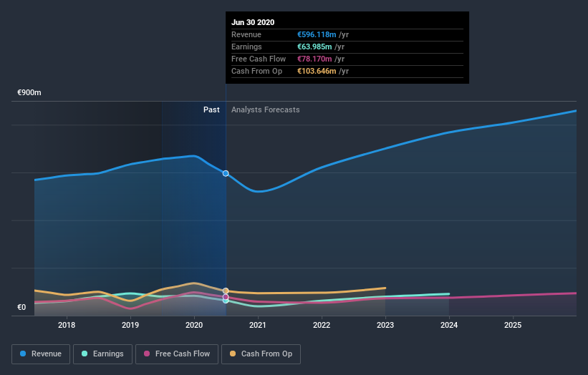Click the €63.985m earnings value in tooltip
This screenshot has height=375, width=588.
click(x=314, y=47)
